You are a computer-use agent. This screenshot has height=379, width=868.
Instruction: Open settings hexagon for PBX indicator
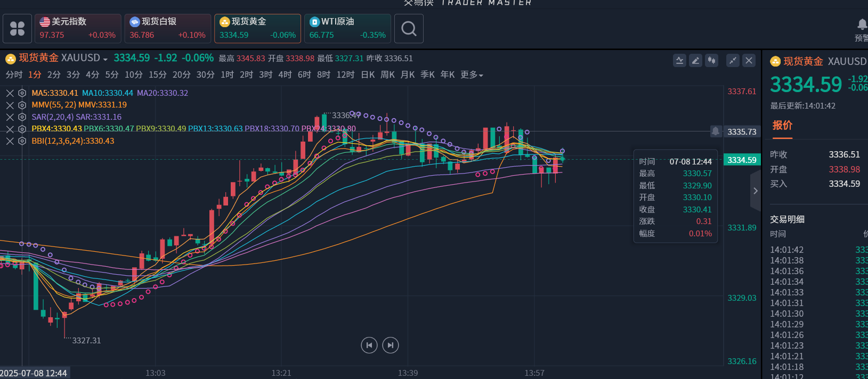click(x=22, y=129)
